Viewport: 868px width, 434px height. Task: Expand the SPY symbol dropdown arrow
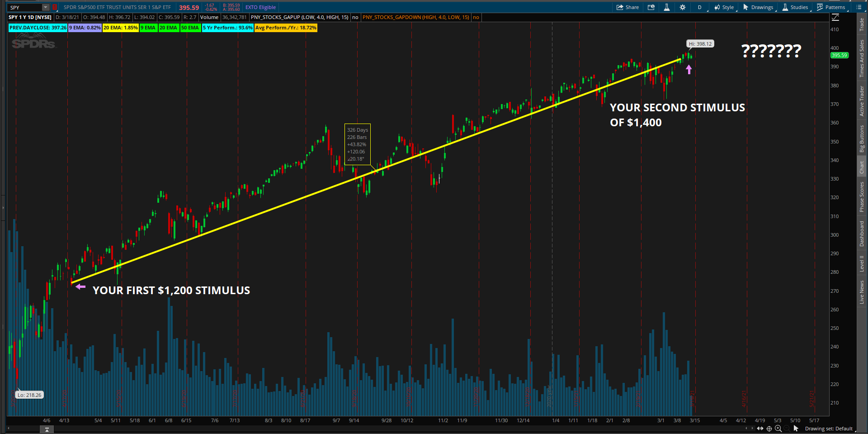(46, 7)
